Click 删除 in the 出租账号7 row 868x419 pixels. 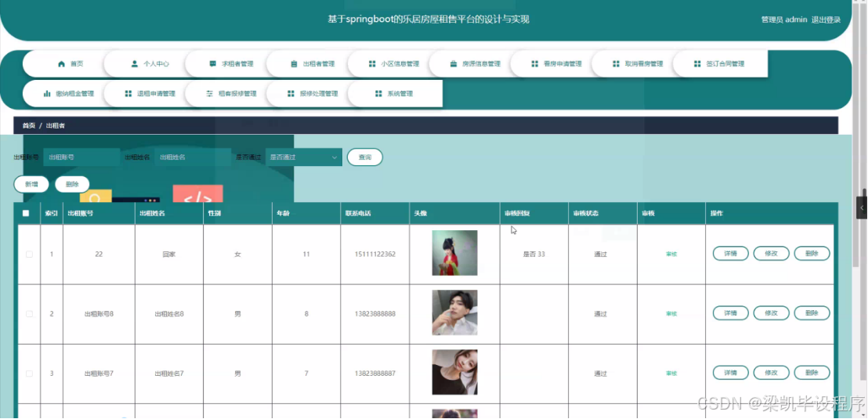point(812,373)
